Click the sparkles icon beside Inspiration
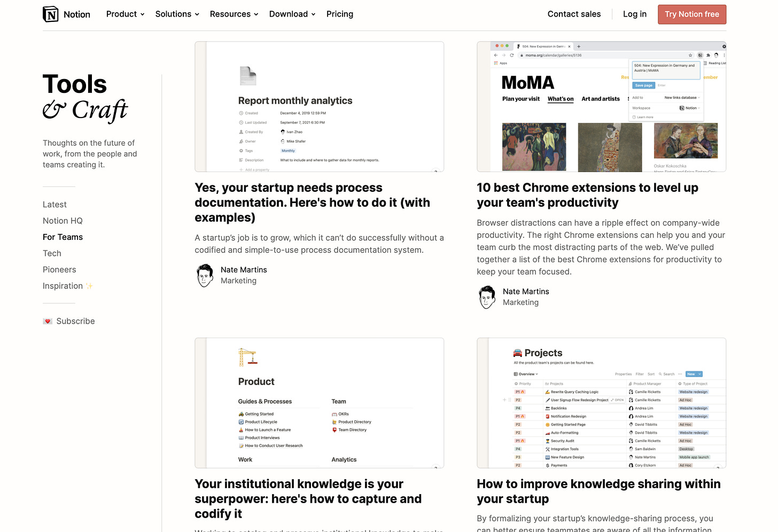The width and height of the screenshot is (778, 532). (x=89, y=286)
